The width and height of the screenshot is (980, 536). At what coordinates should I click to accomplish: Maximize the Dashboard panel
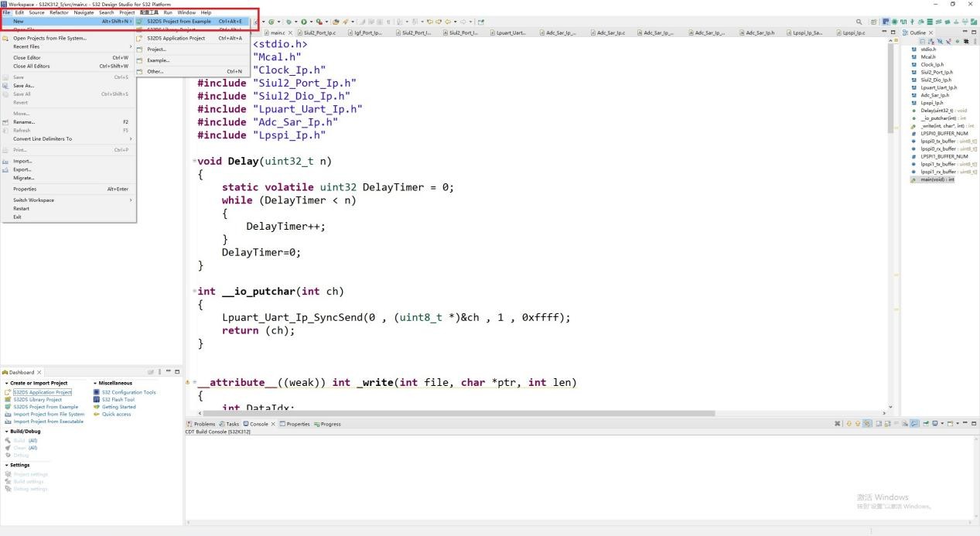(177, 372)
